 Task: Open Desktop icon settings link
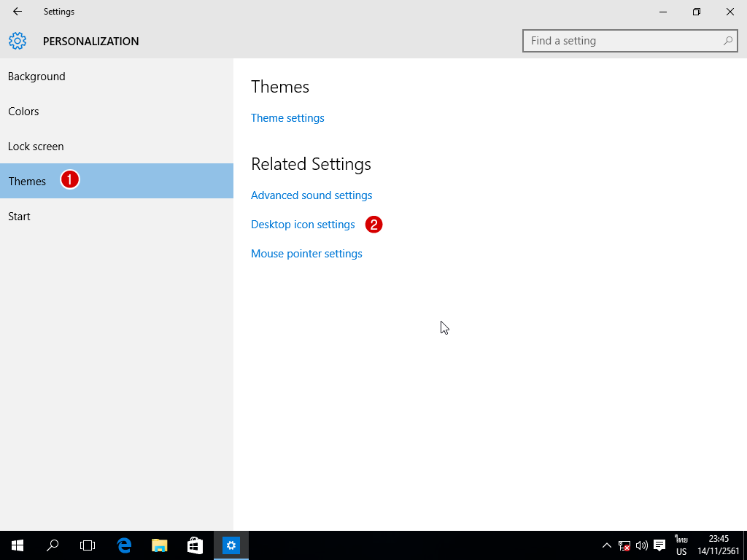(303, 225)
